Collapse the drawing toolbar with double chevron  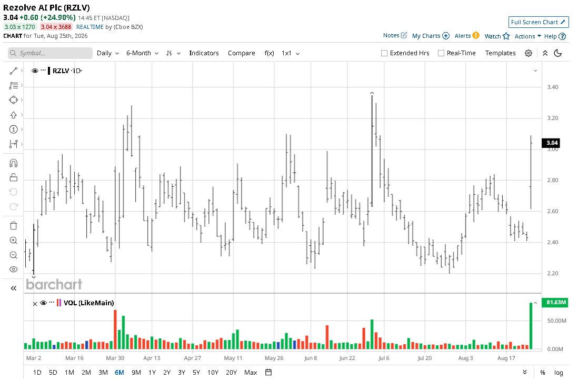(x=14, y=288)
